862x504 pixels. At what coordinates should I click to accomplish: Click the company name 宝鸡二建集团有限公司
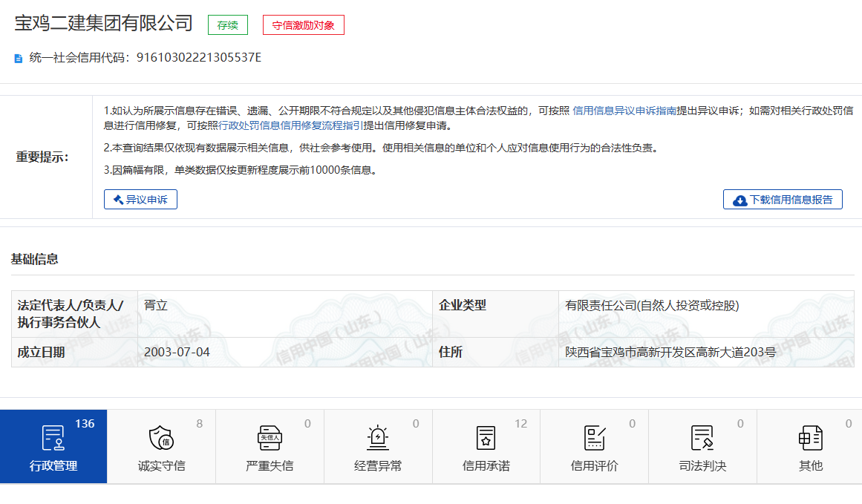(104, 24)
